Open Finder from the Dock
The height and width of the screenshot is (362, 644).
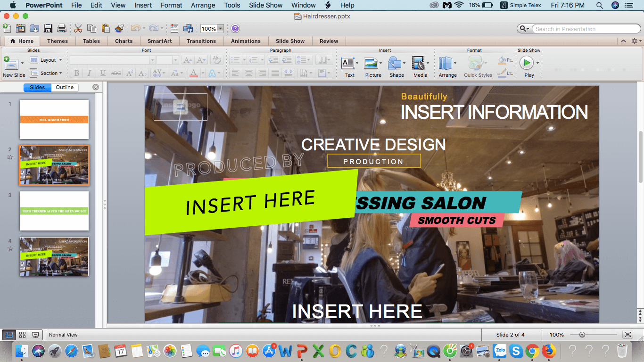[x=22, y=351]
